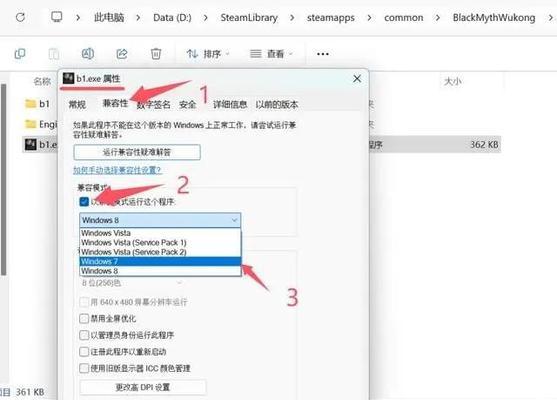Switch to the General (常规) tab

tap(77, 104)
